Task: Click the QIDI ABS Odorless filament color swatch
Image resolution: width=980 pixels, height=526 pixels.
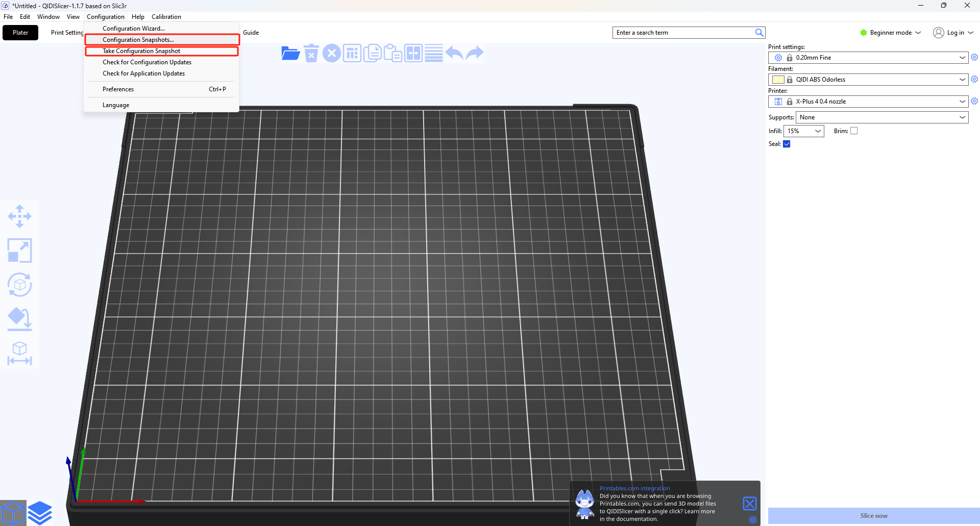Action: coord(778,80)
